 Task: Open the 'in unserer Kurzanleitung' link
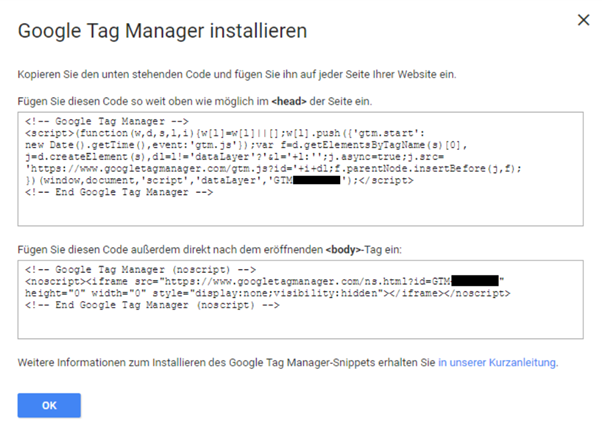click(498, 362)
